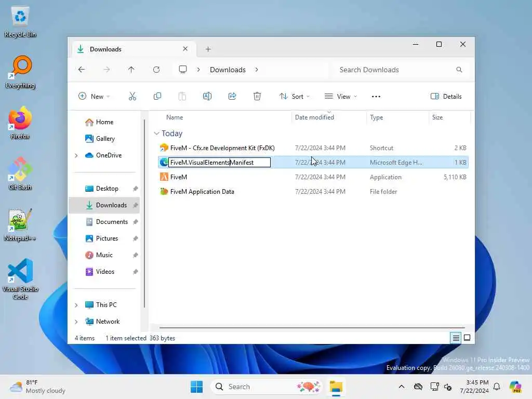532x399 pixels.
Task: Click the search magnifier in Search Downloads
Action: pos(459,70)
